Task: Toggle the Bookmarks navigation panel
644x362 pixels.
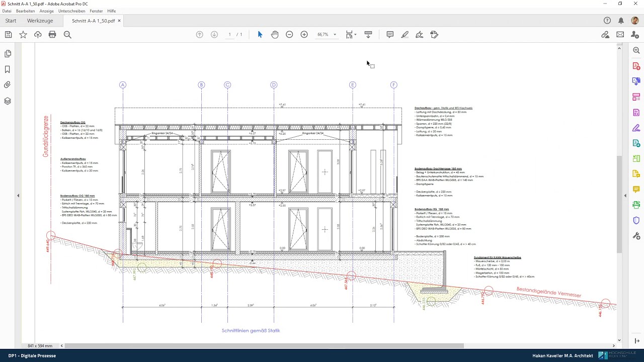Action: click(8, 69)
